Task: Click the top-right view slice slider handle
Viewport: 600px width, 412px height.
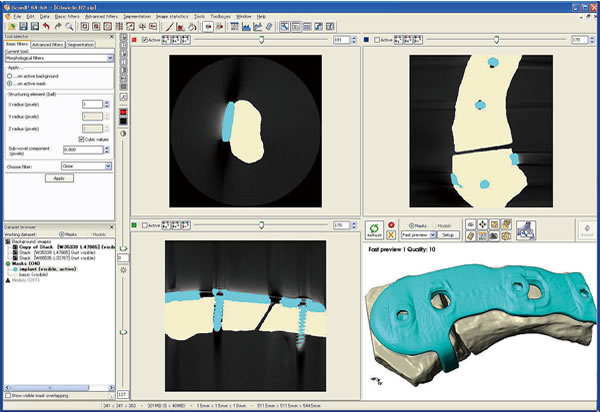Action: pyautogui.click(x=496, y=40)
